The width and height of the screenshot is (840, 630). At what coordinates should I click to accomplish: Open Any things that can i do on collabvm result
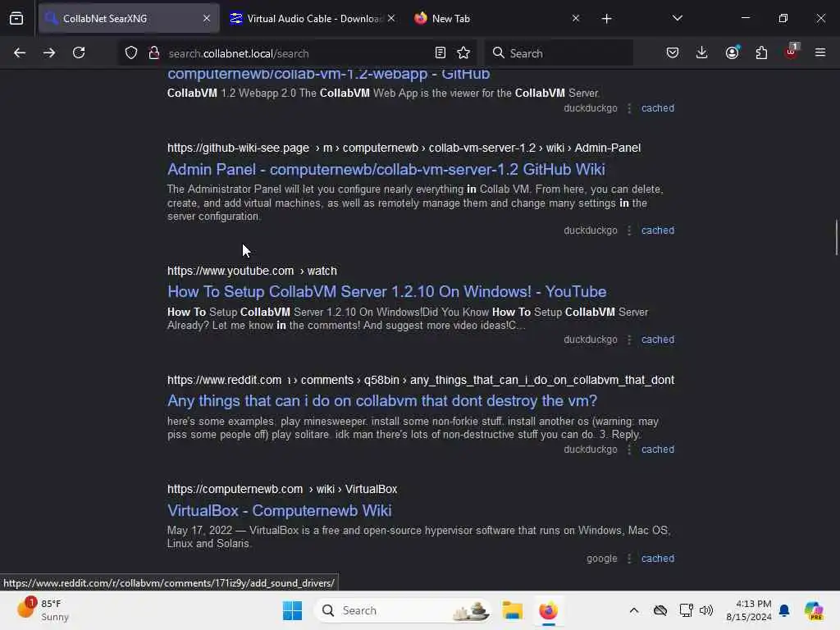point(382,400)
